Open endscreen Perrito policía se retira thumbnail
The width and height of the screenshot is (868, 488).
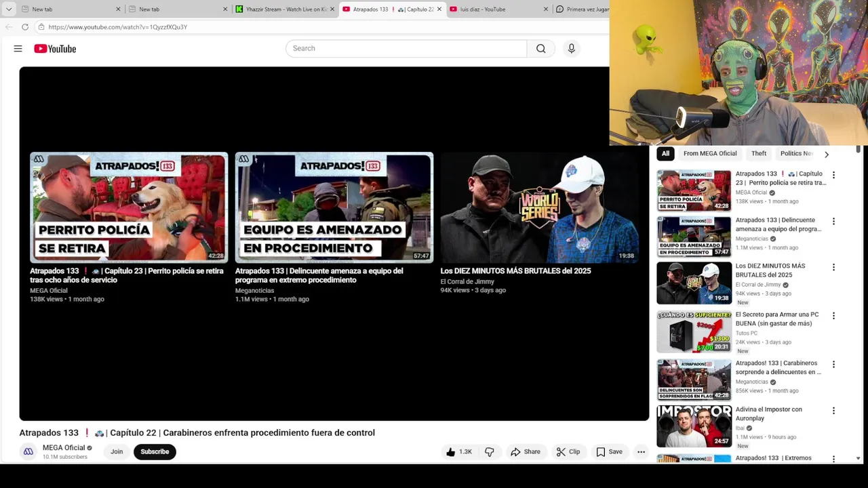point(129,207)
